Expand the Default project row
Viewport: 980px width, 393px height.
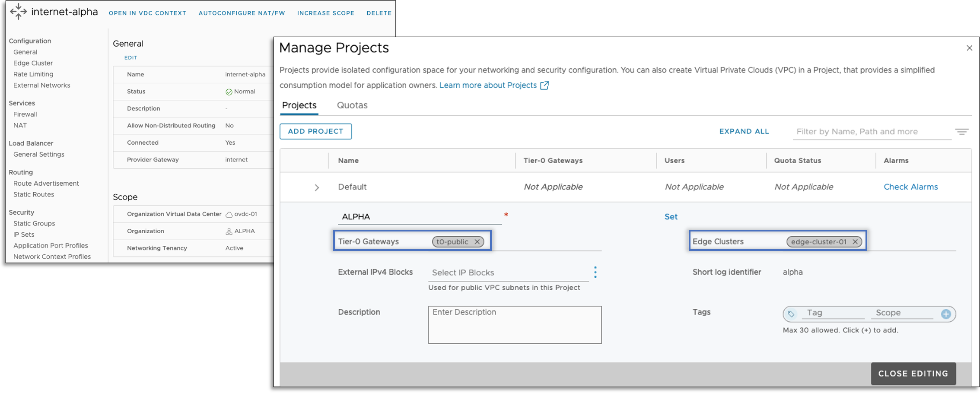[x=317, y=187]
